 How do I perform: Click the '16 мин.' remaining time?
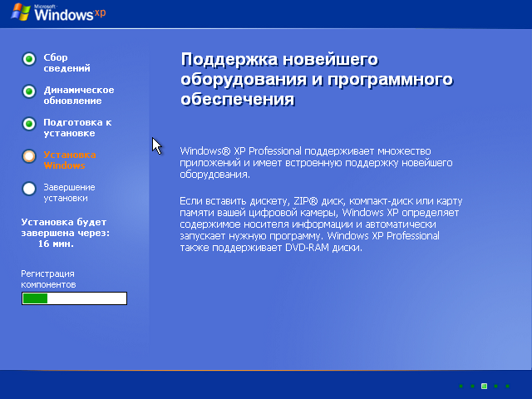coord(56,244)
